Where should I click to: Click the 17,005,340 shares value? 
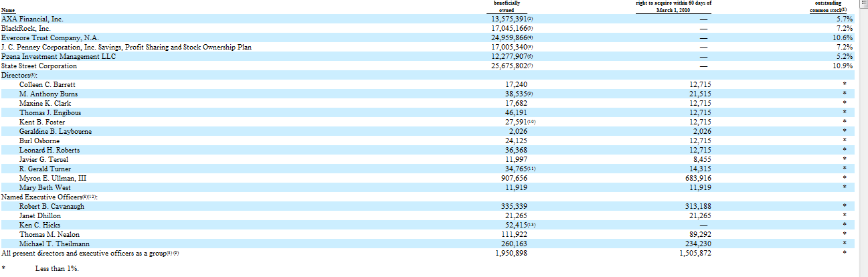pos(513,48)
